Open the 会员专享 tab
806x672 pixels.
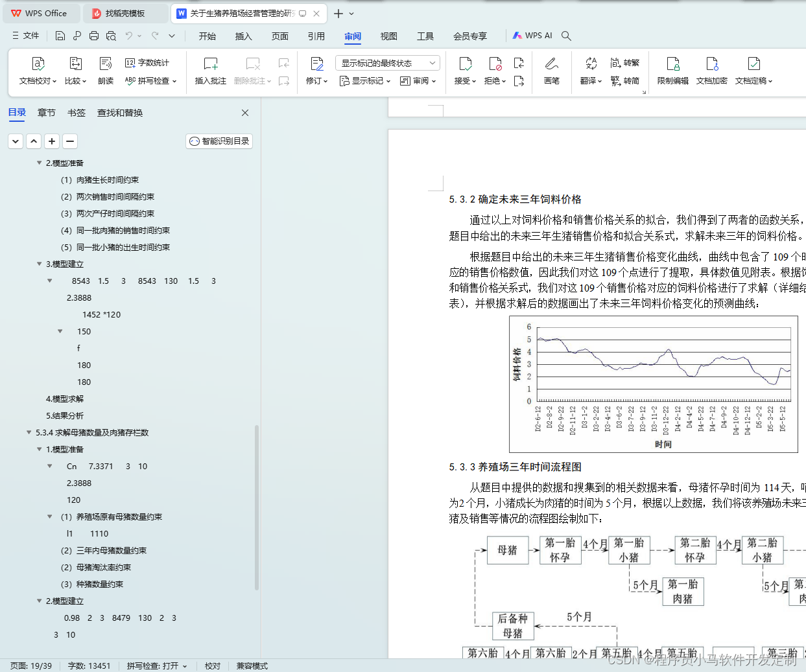pyautogui.click(x=470, y=36)
